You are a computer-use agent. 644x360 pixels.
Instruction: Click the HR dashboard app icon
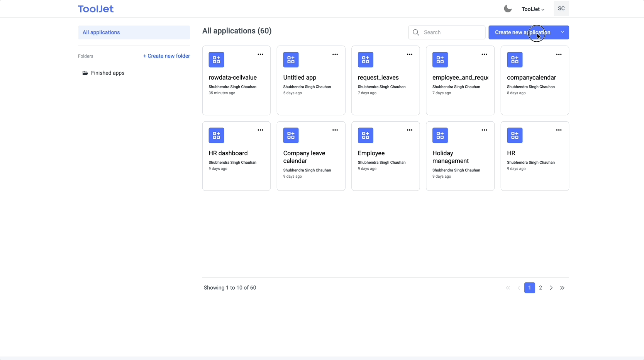[216, 136]
